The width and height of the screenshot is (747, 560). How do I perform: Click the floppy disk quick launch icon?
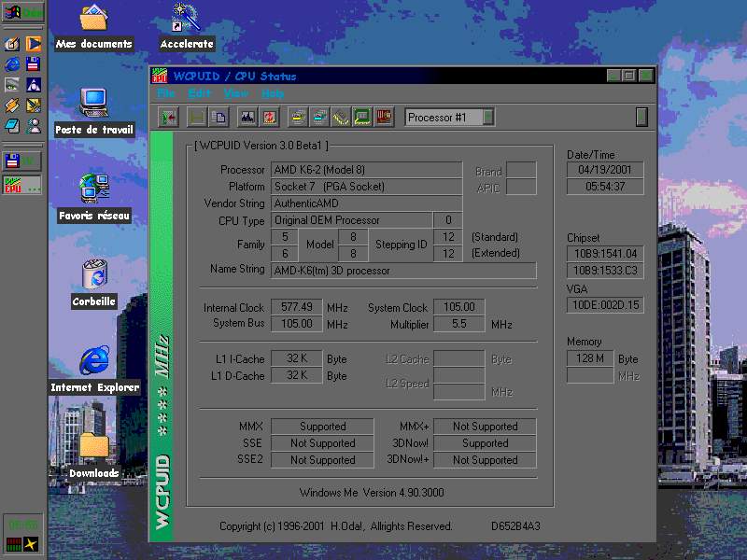[34, 63]
